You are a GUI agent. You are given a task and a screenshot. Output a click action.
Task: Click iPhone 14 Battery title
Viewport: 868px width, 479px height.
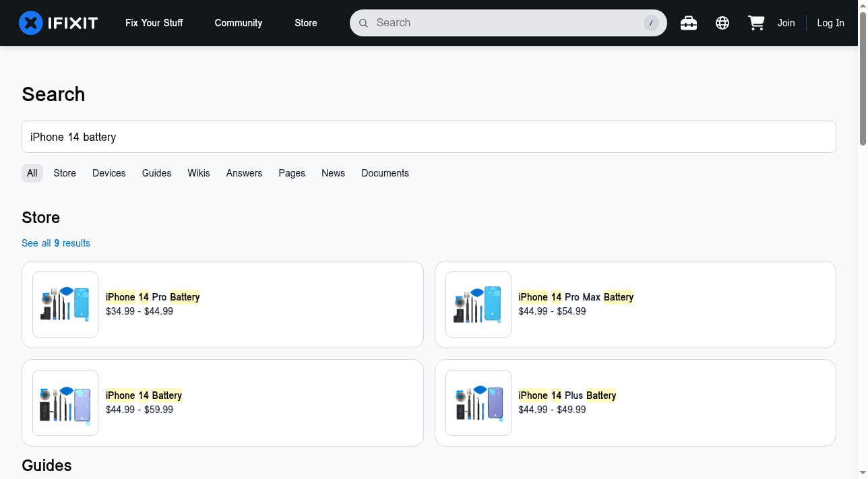(x=144, y=395)
